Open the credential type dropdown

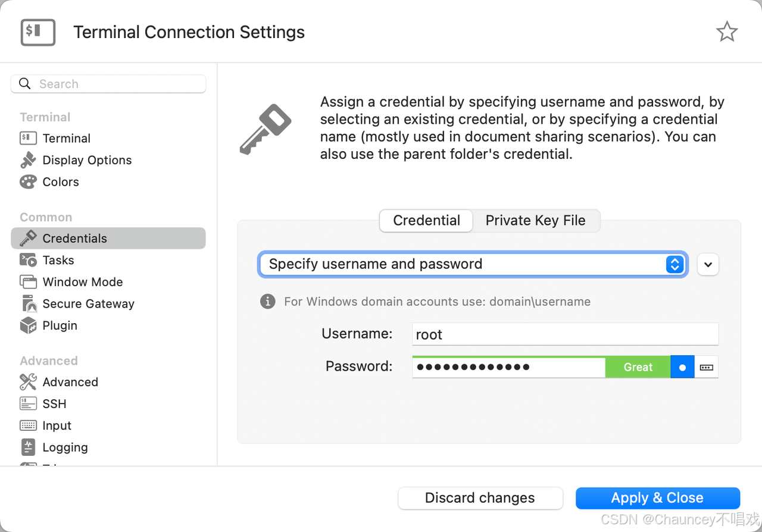473,264
